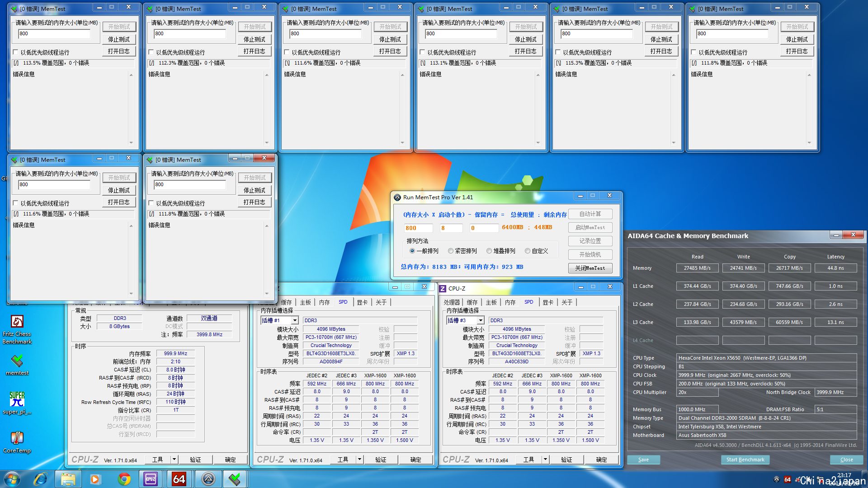Open Windows Explorer folder on taskbar
Image resolution: width=868 pixels, height=488 pixels.
click(68, 479)
